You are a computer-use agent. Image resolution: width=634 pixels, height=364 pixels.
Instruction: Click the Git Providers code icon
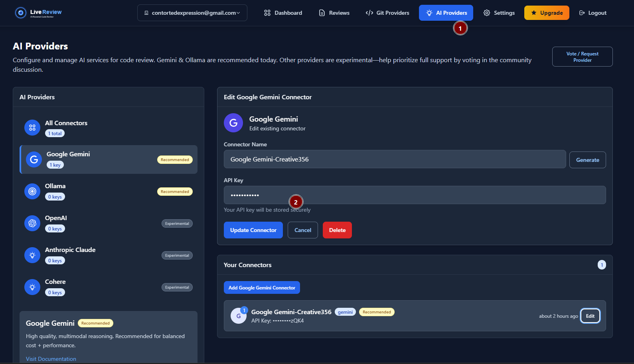(x=369, y=13)
